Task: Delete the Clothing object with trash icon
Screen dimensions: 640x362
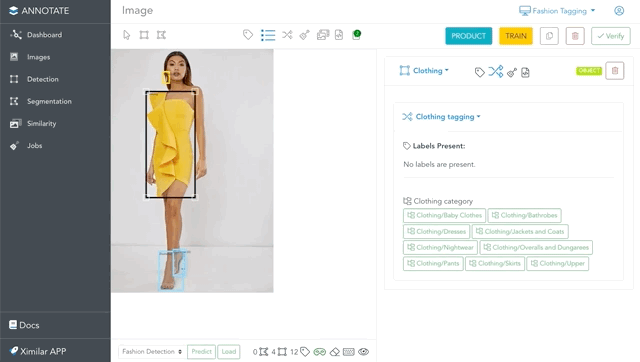Action: (x=615, y=71)
